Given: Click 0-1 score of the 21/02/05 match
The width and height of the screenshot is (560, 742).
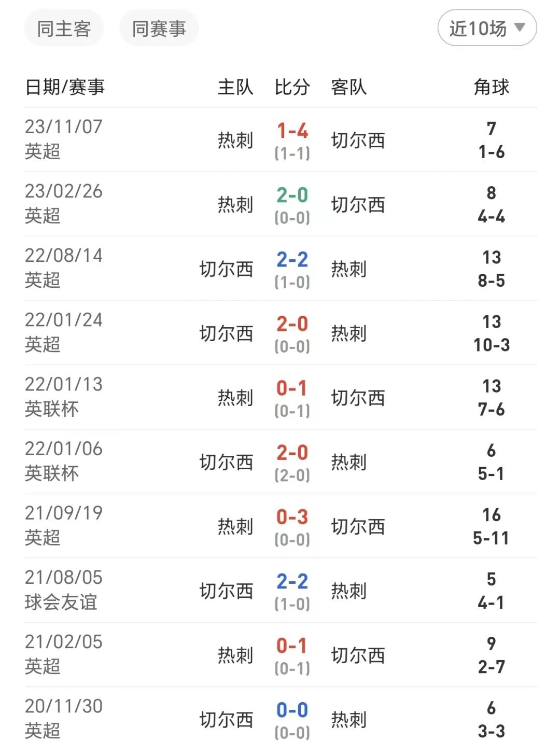Looking at the screenshot, I should (292, 646).
